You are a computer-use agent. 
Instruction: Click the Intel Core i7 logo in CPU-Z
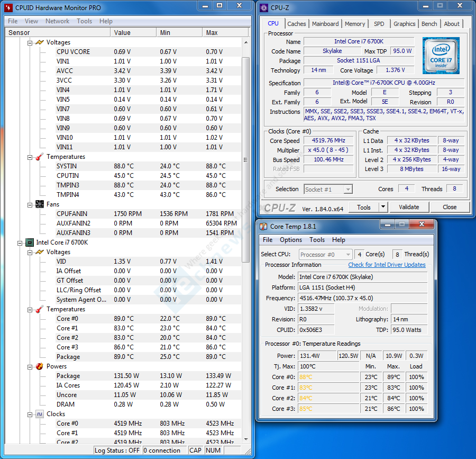click(x=441, y=56)
